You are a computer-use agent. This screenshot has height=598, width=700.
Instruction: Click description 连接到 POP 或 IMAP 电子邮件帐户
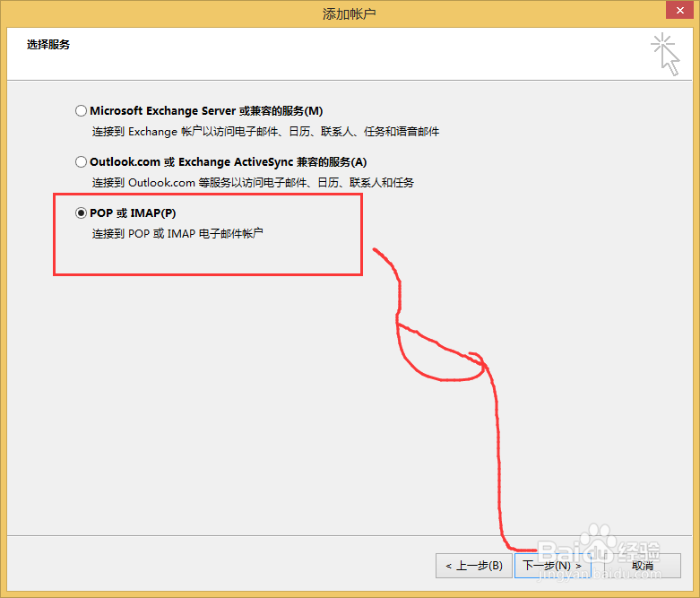click(x=177, y=234)
